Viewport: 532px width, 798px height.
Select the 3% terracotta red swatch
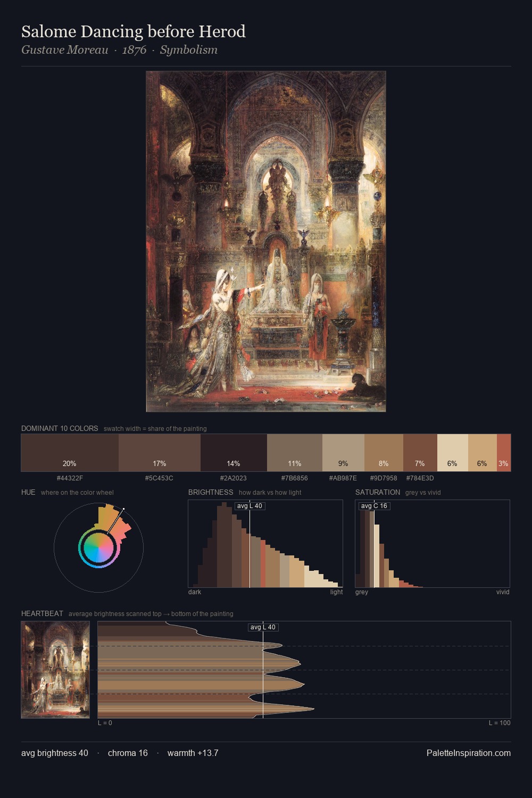pos(504,453)
